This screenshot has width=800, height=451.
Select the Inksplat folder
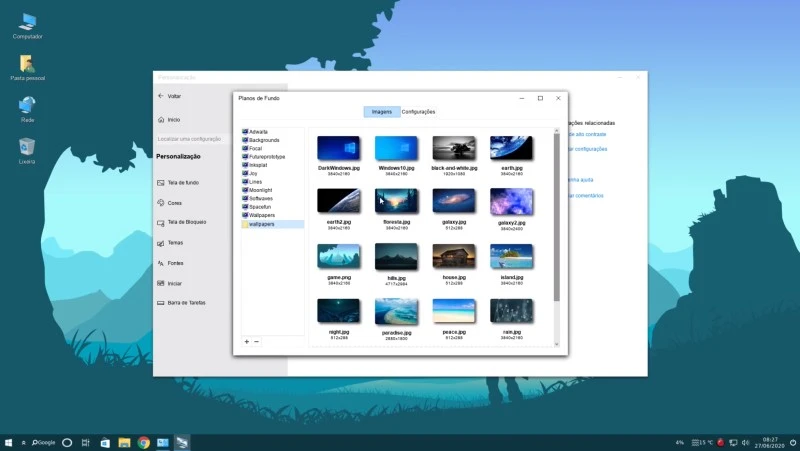click(x=255, y=165)
